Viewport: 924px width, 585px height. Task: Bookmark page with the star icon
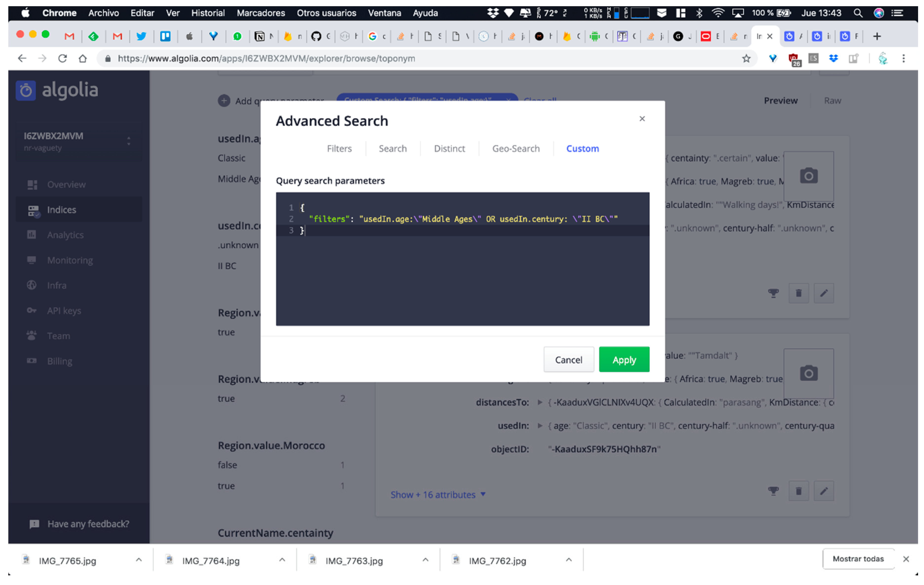(746, 58)
